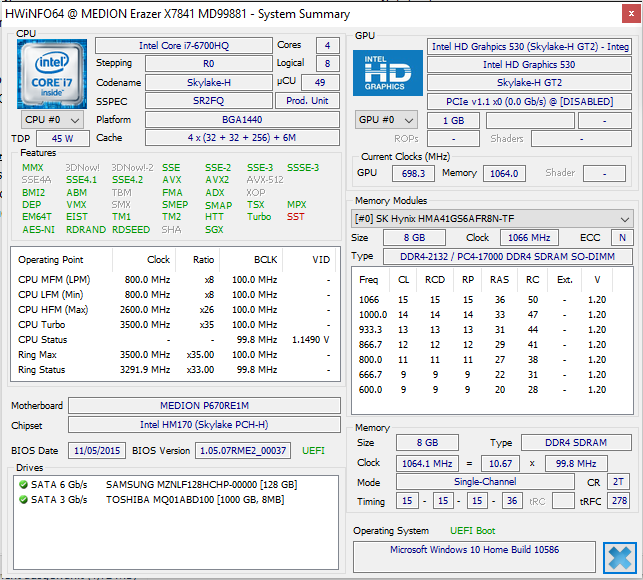Click the Skylake-H GT2 field
643x580 pixels.
click(529, 82)
